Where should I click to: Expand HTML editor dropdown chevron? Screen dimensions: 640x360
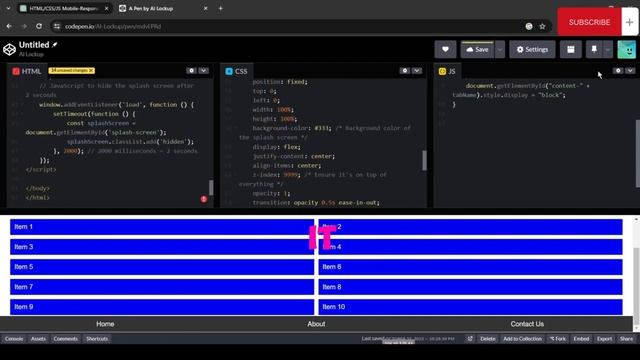(x=203, y=71)
